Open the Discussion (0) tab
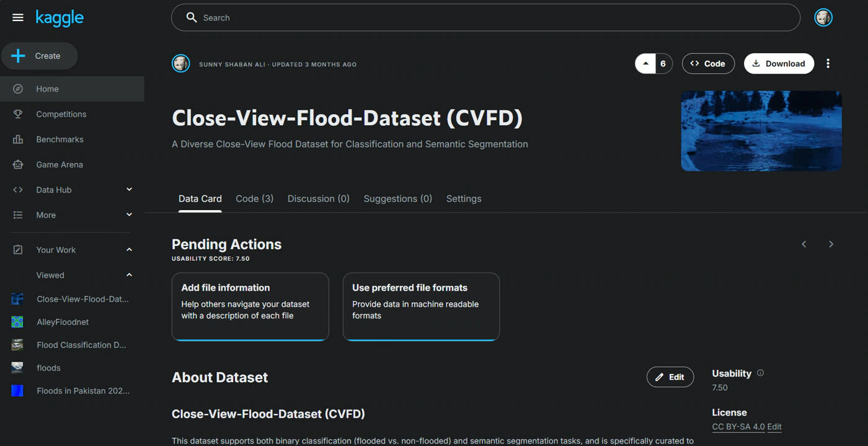The height and width of the screenshot is (446, 868). click(319, 199)
